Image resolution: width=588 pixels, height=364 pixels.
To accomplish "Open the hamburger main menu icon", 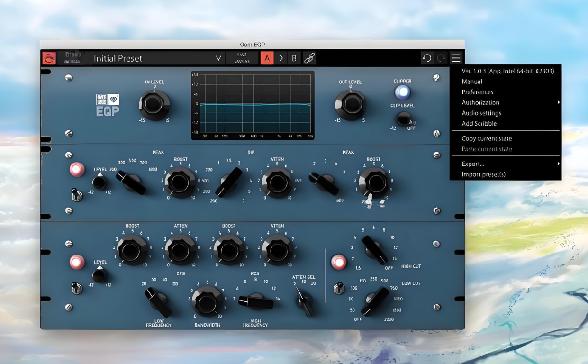I will click(456, 58).
